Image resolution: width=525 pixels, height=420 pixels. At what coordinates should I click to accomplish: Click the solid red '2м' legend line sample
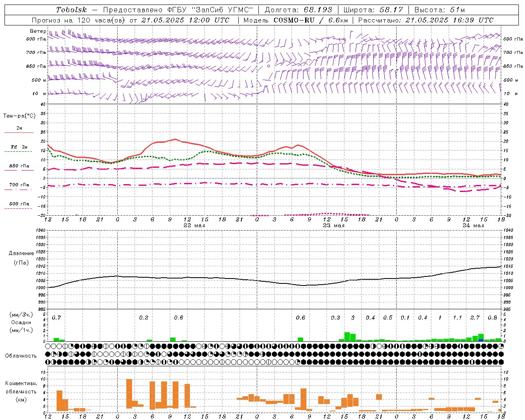point(19,132)
